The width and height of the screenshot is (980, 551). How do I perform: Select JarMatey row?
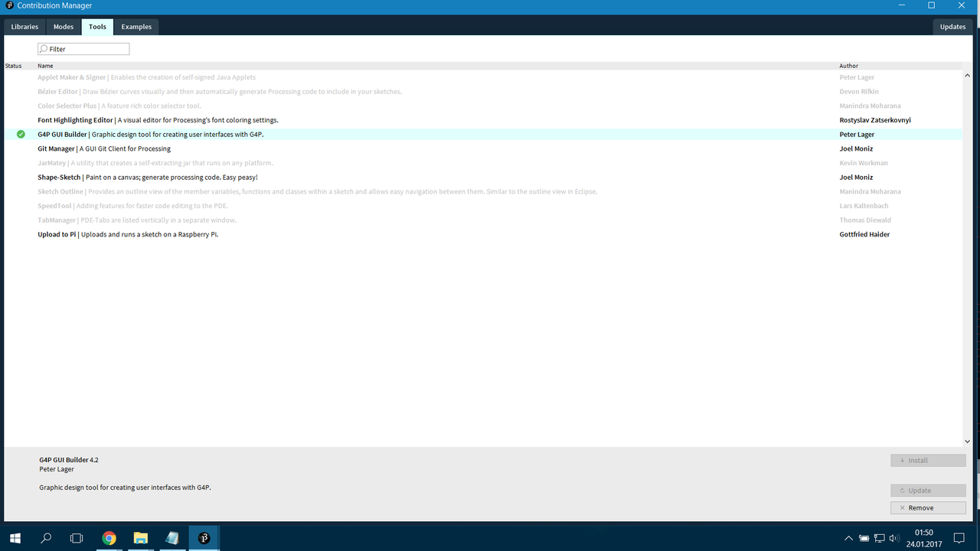tap(483, 163)
